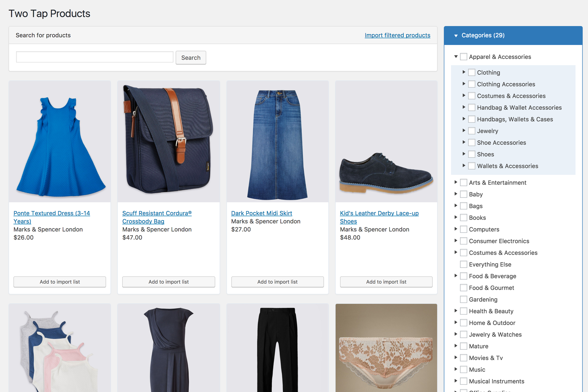Expand the Food & Beverage category arrow

tap(456, 276)
